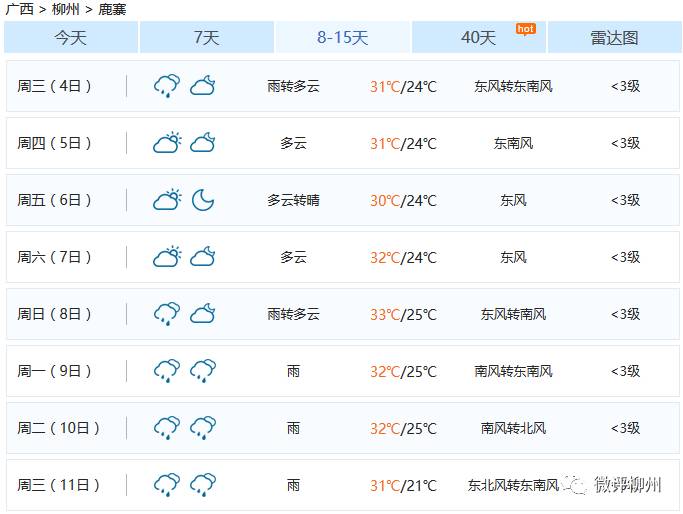Click night rain icon for 周一 9日

pos(203,371)
